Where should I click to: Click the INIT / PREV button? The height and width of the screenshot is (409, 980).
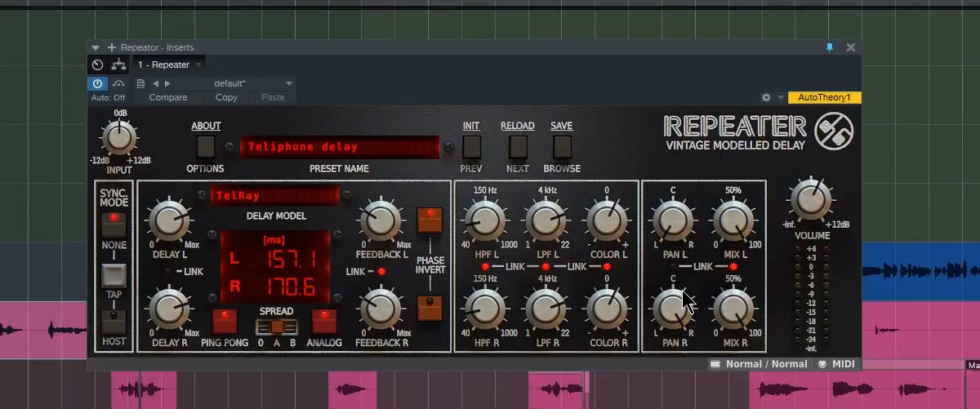click(471, 147)
